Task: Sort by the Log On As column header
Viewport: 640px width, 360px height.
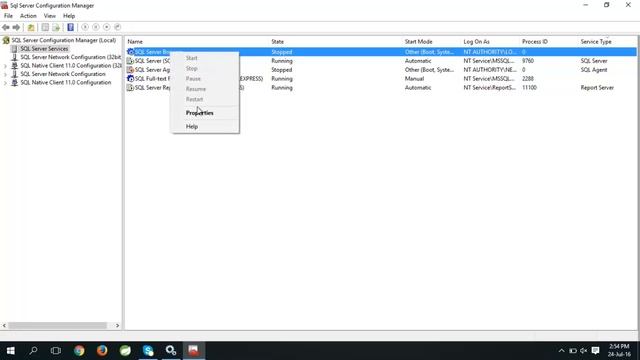Action: coord(476,42)
